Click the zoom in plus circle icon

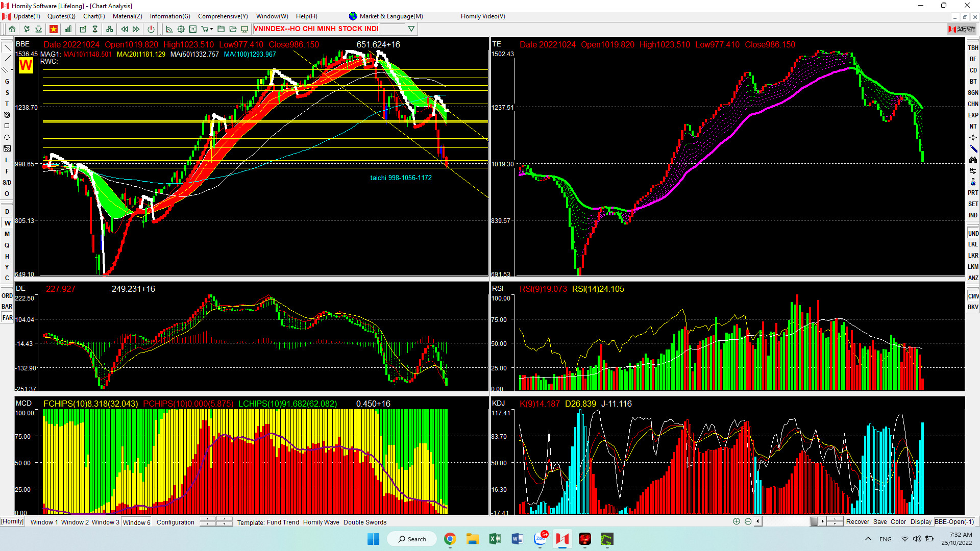pos(736,521)
